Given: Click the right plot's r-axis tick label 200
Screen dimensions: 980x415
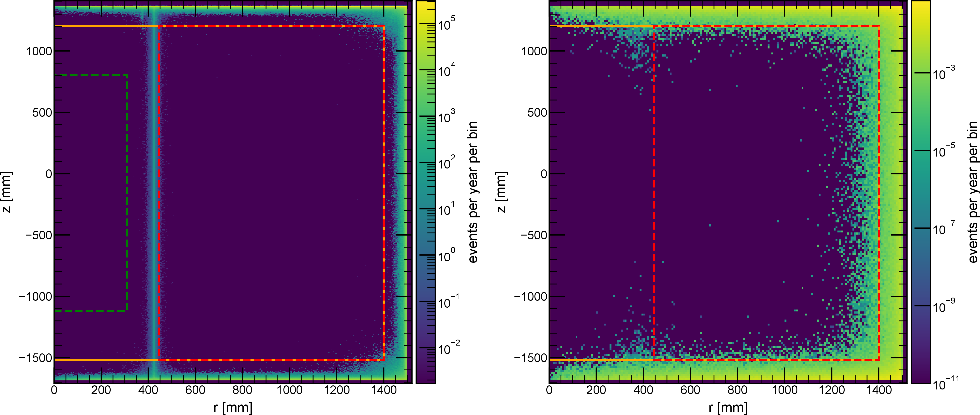Looking at the screenshot, I should [596, 390].
